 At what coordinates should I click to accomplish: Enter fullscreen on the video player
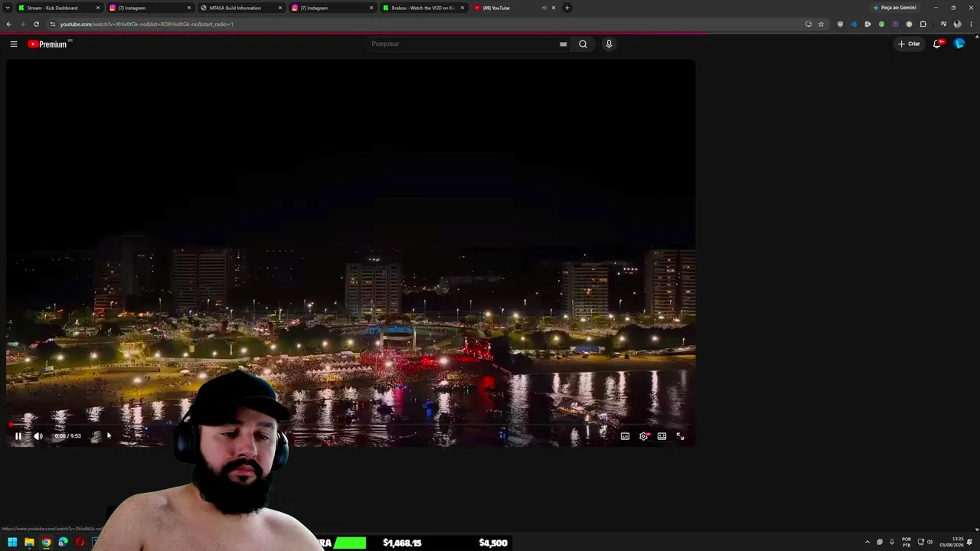[x=680, y=436]
